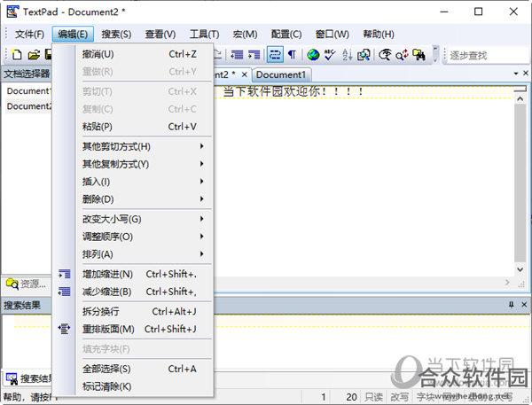Click the ABC spell check icon
The image size is (532, 405).
point(330,55)
